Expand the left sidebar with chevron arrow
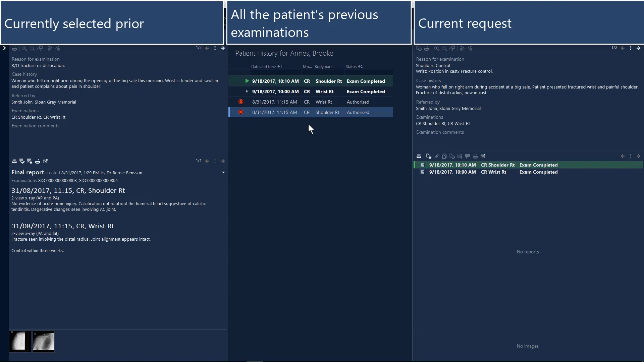This screenshot has width=644, height=362. coord(4,48)
